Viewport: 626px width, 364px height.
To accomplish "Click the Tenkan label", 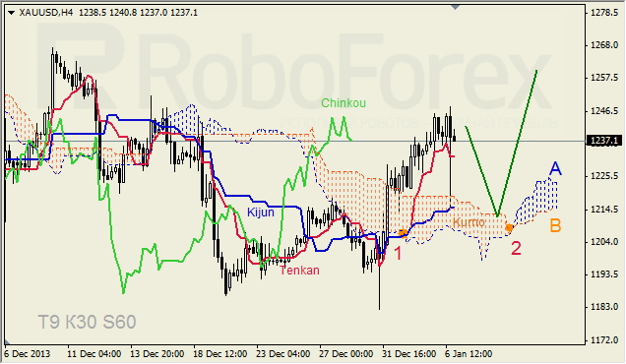I will (299, 271).
